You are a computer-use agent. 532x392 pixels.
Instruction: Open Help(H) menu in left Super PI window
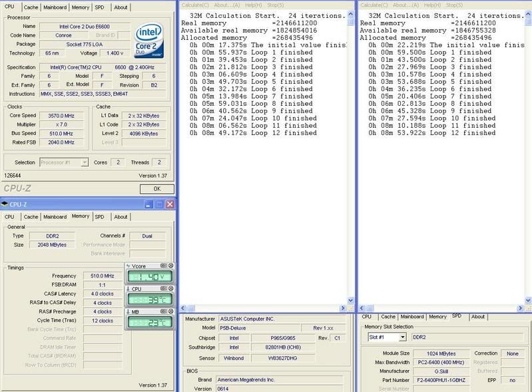click(x=254, y=5)
